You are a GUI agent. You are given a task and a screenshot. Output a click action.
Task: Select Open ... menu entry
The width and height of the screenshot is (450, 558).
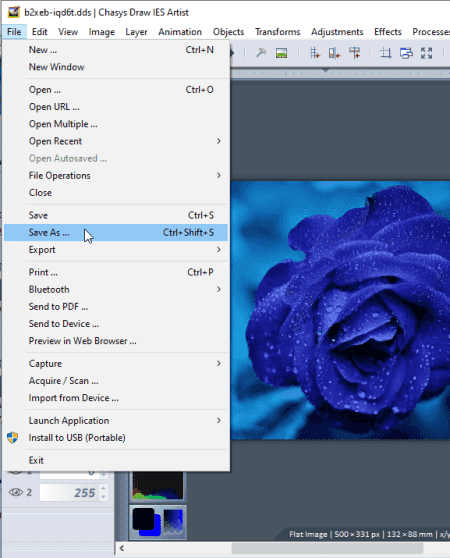point(116,90)
